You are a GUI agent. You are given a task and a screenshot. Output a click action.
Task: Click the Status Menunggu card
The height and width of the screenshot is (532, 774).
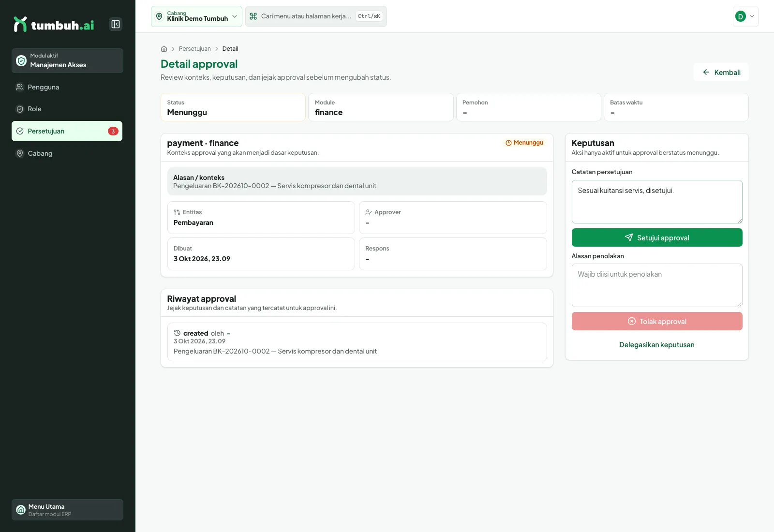(233, 107)
